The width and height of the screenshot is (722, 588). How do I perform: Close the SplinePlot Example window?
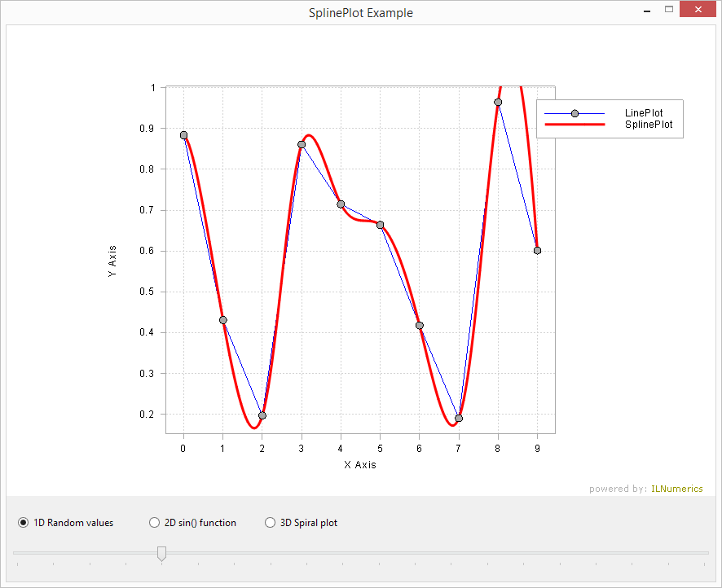point(698,10)
